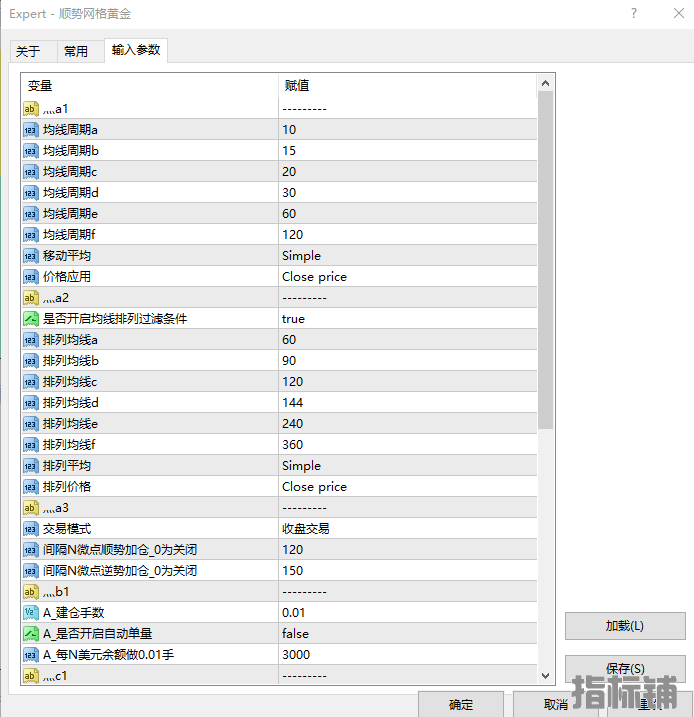Image resolution: width=694 pixels, height=717 pixels.
Task: Click the 保存(S) button
Action: click(625, 669)
